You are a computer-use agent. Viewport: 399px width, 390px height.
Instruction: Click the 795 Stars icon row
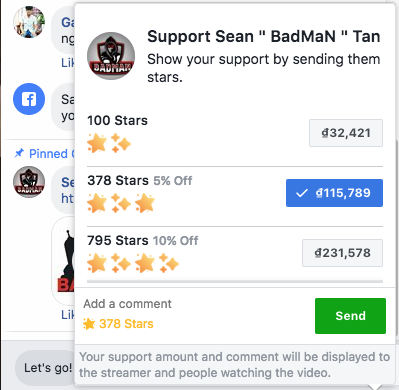[x=133, y=263]
